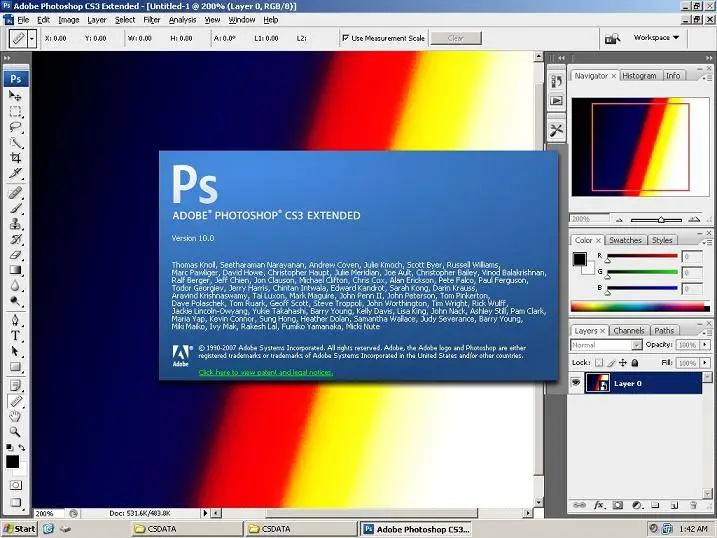Switch to the Histogram tab
Viewport: 717px width, 538px height.
(639, 76)
